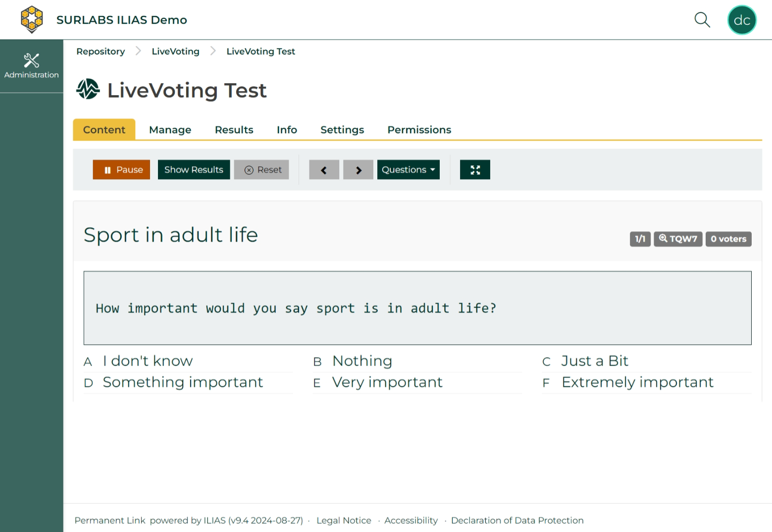Pause the voting
The width and height of the screenshot is (772, 532).
tap(121, 170)
